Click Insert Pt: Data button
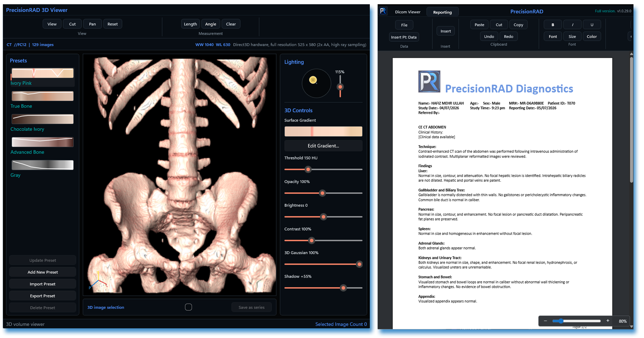The width and height of the screenshot is (644, 338). (x=404, y=37)
